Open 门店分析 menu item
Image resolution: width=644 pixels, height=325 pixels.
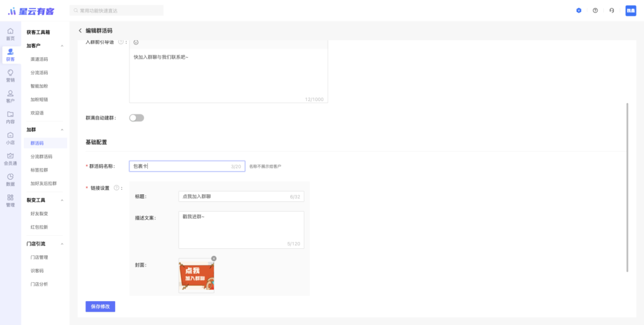coord(40,284)
